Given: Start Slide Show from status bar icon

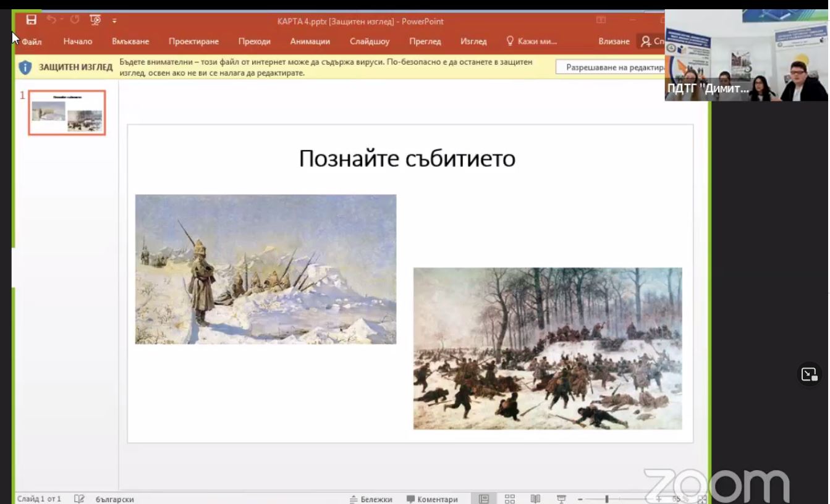Looking at the screenshot, I should tap(562, 498).
